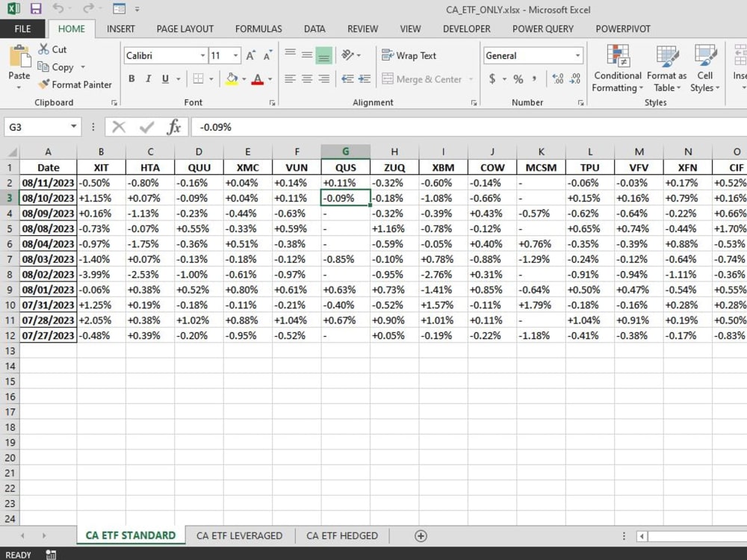Expand the Font group dialog launcher

pos(272,102)
